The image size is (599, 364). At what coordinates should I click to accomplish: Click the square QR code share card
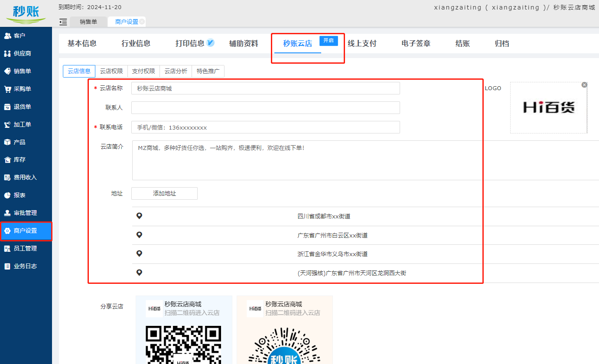coord(184,330)
